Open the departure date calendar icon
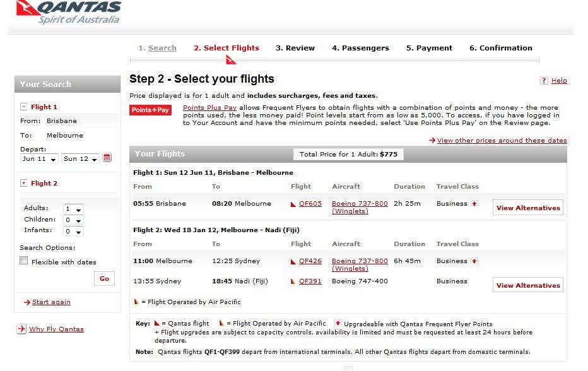 (x=107, y=158)
